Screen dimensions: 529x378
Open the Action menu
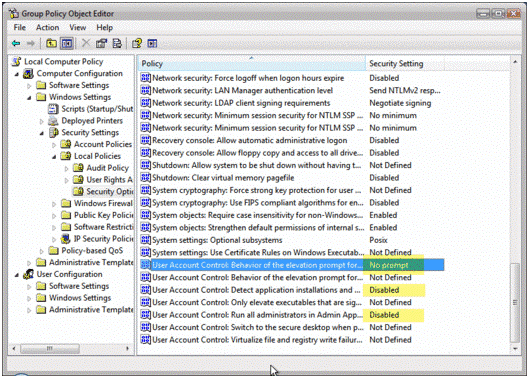point(48,27)
